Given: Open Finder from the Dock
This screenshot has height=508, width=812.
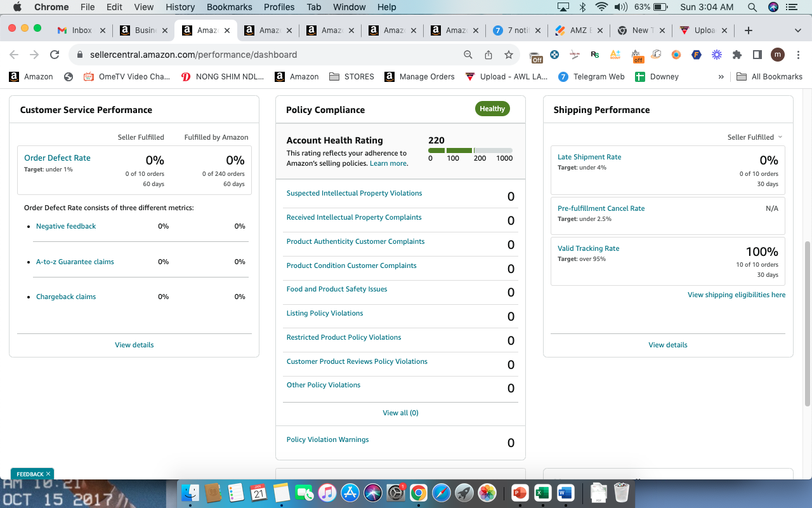Looking at the screenshot, I should [190, 492].
